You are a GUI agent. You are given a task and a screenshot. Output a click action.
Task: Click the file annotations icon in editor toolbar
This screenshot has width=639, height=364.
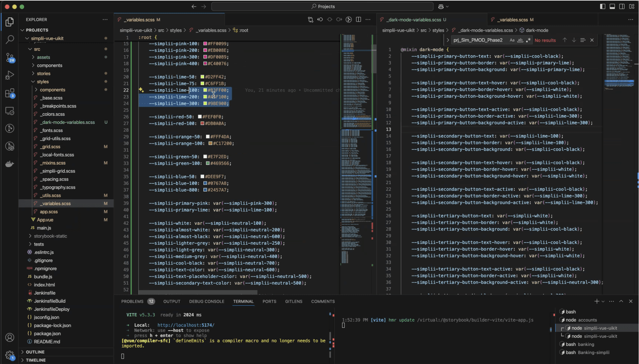349,20
